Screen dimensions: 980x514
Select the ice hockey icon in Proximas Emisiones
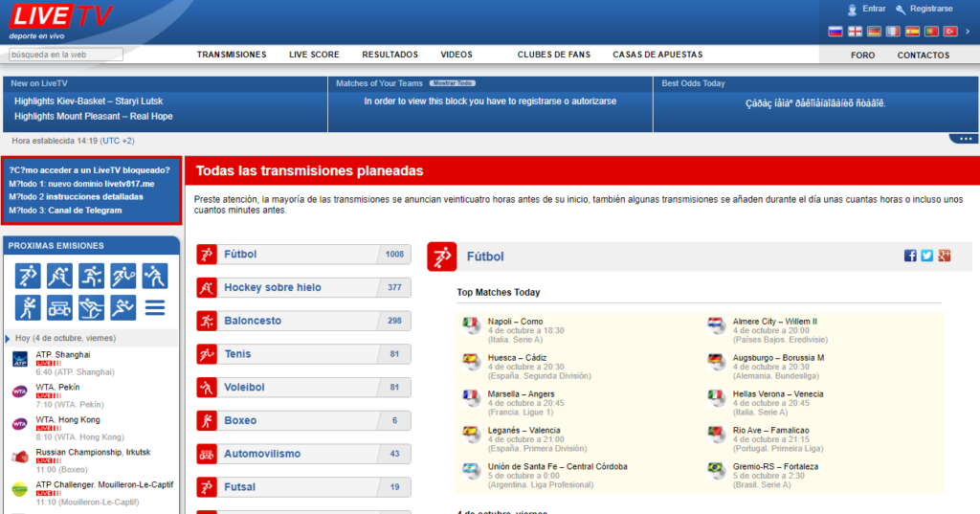point(60,277)
